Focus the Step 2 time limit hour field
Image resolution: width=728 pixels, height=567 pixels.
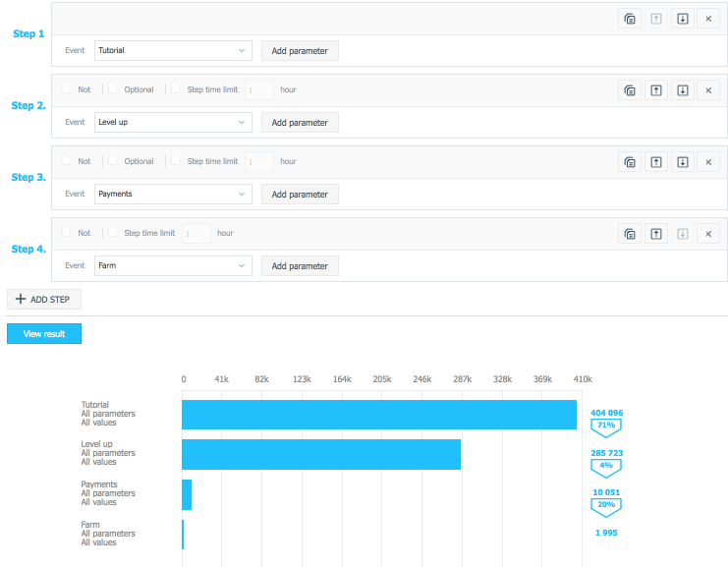pyautogui.click(x=259, y=89)
